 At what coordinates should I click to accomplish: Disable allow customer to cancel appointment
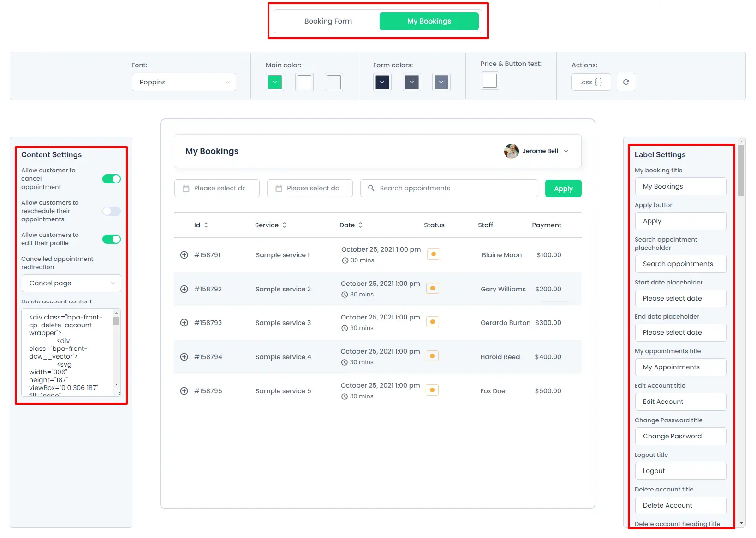[111, 179]
